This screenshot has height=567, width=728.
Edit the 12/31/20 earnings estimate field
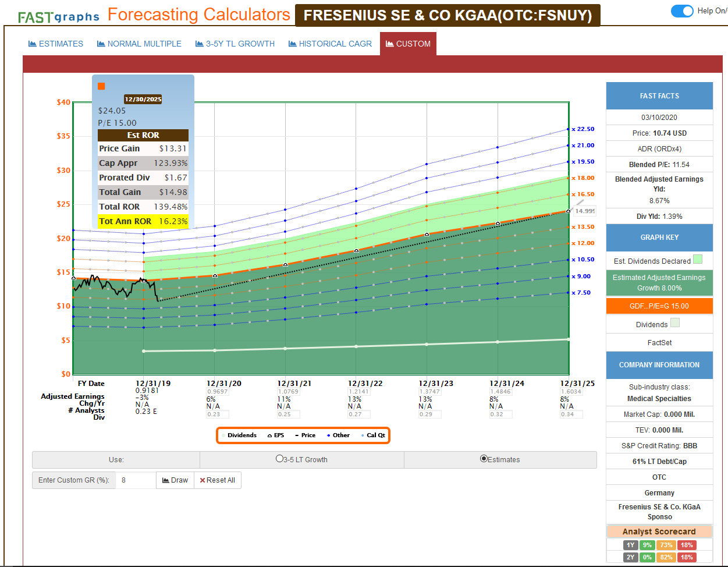(218, 392)
